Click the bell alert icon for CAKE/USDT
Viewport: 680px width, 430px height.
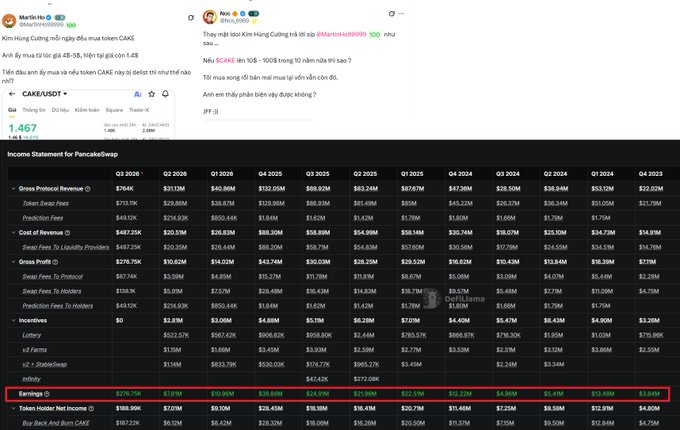point(165,94)
